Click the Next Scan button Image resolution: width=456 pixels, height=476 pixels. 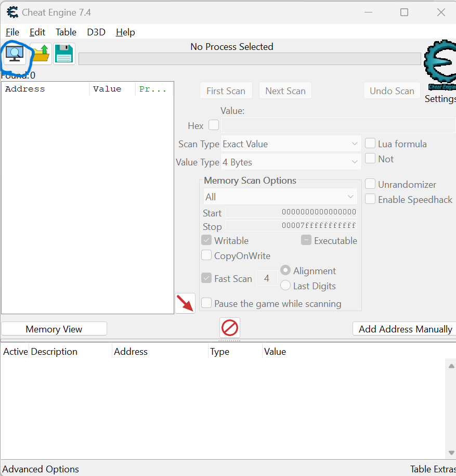coord(285,91)
